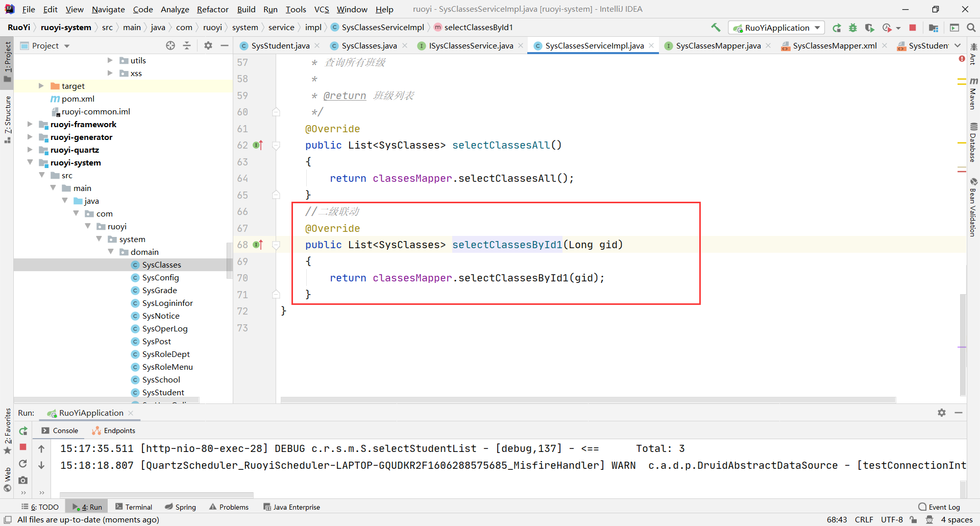The width and height of the screenshot is (980, 526).
Task: Open the Refactor menu
Action: click(212, 9)
